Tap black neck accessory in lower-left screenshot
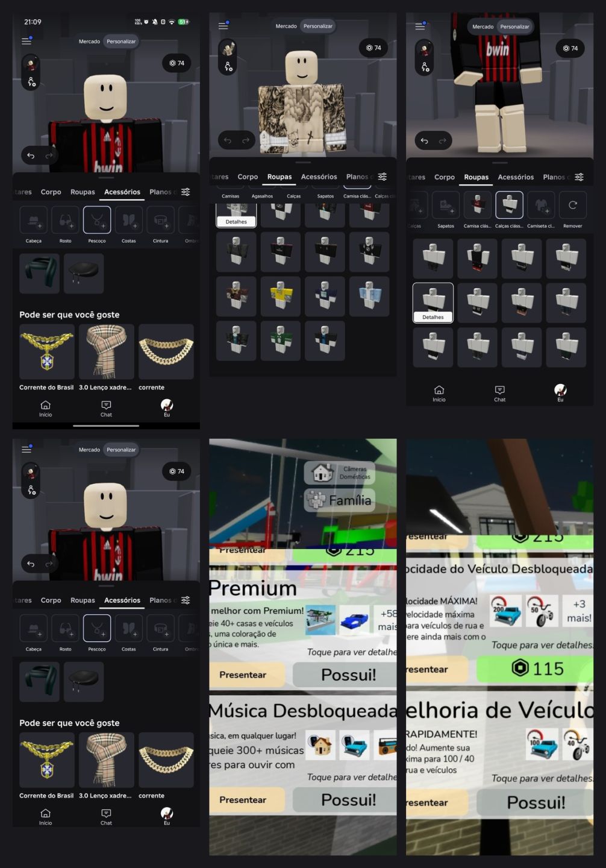 coord(84,682)
